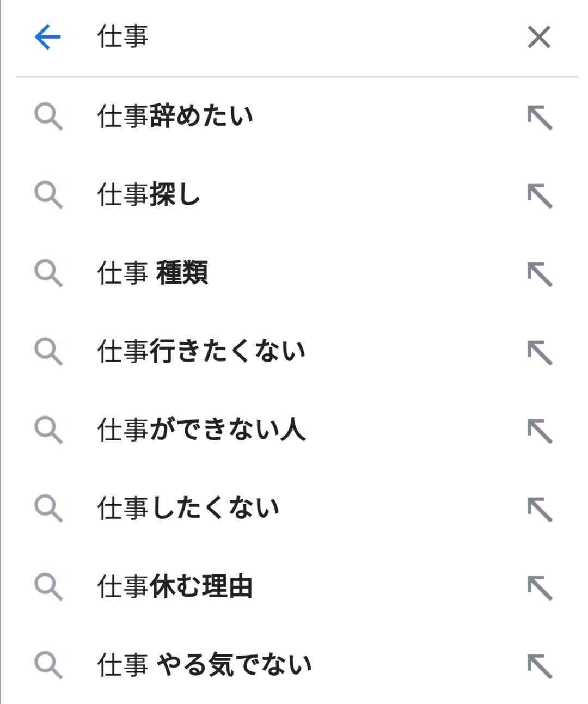Open suggestion 仕事行きたくない

[201, 351]
